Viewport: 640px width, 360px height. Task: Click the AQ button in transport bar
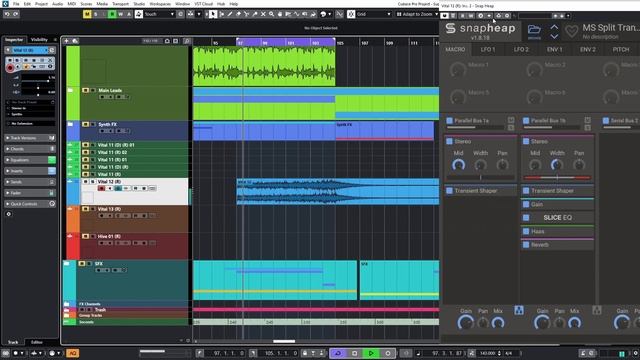click(x=72, y=353)
